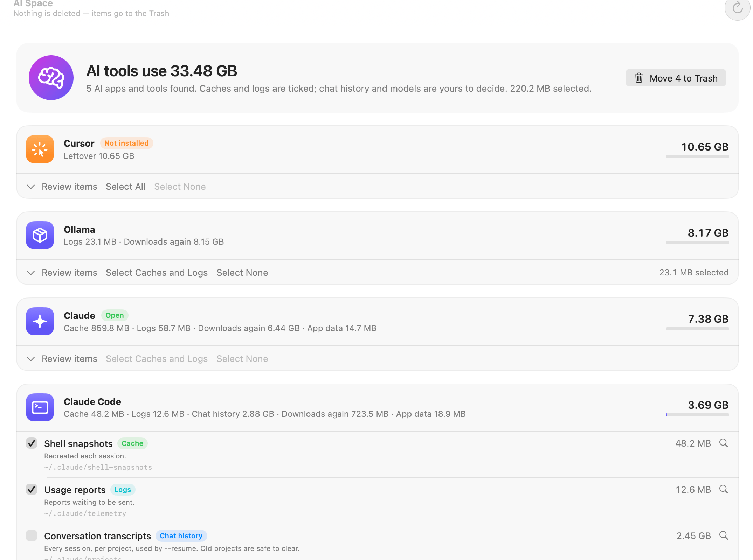
Task: Click the Claude Code terminal icon
Action: click(40, 407)
